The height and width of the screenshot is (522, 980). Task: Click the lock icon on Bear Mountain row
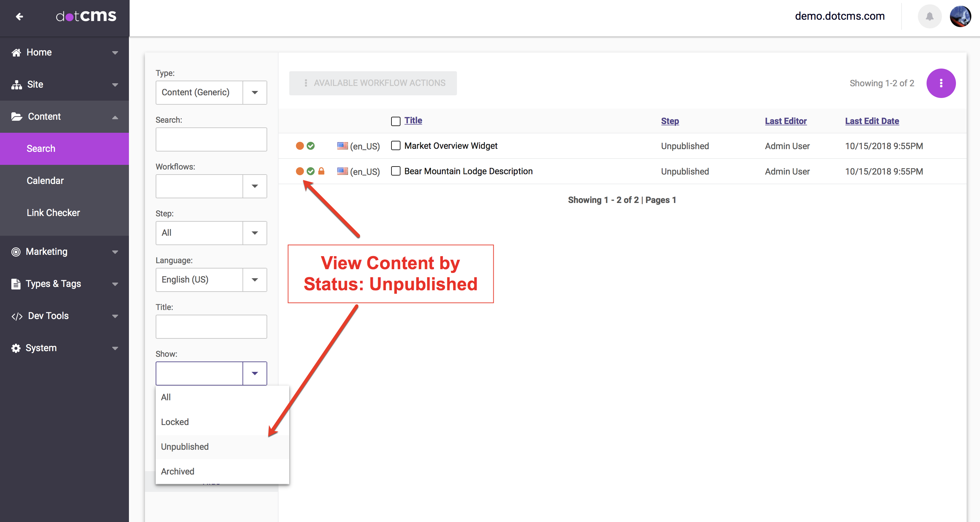[321, 171]
